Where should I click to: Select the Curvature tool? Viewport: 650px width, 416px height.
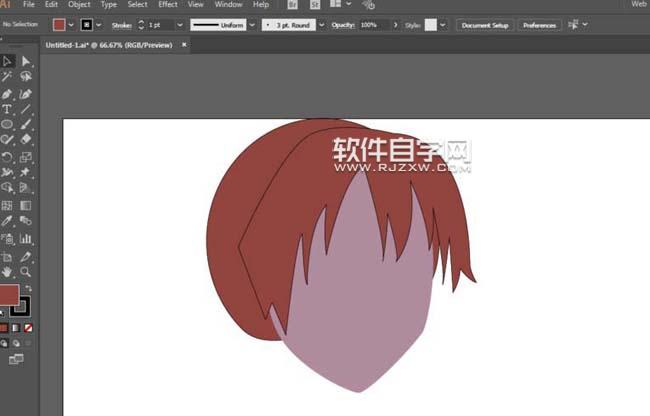pos(26,94)
